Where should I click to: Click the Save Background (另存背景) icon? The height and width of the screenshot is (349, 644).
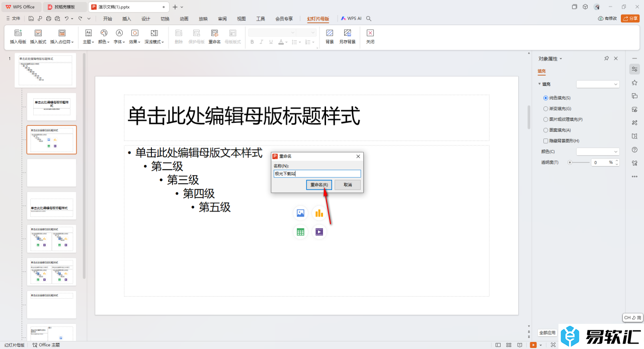(347, 33)
